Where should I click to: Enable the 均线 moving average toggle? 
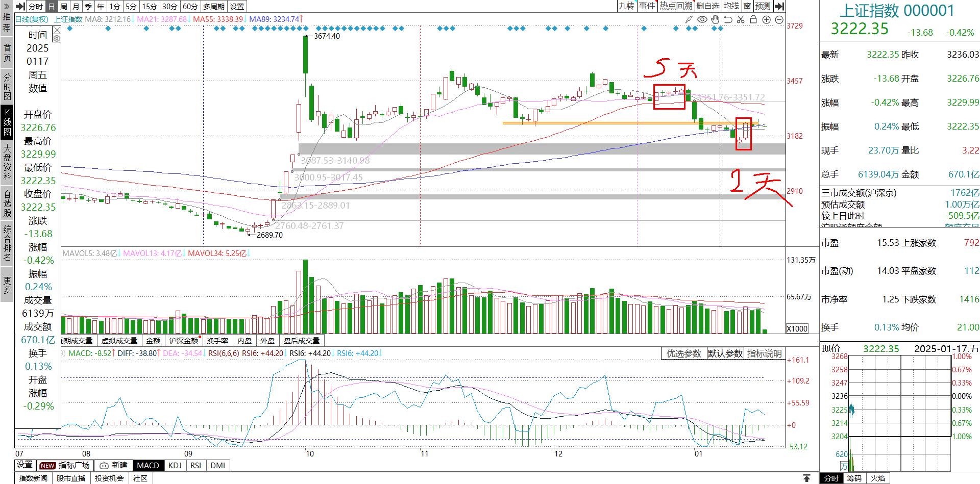tap(731, 6)
